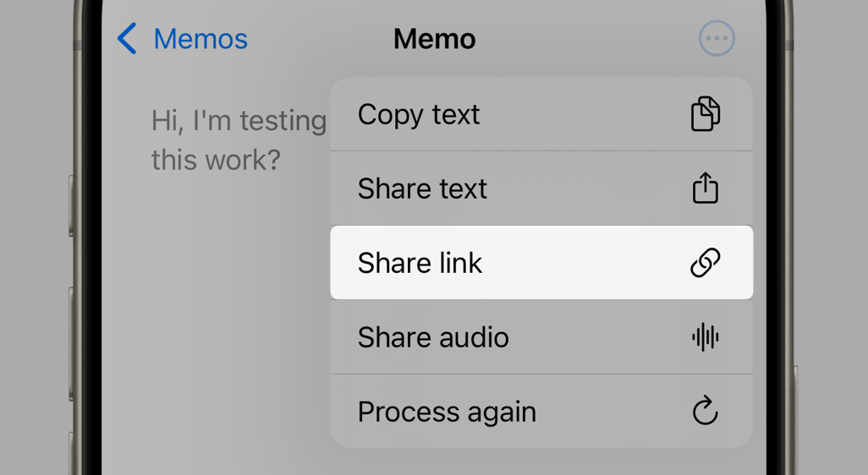This screenshot has width=868, height=475.
Task: Click the chain link icon
Action: click(x=705, y=263)
